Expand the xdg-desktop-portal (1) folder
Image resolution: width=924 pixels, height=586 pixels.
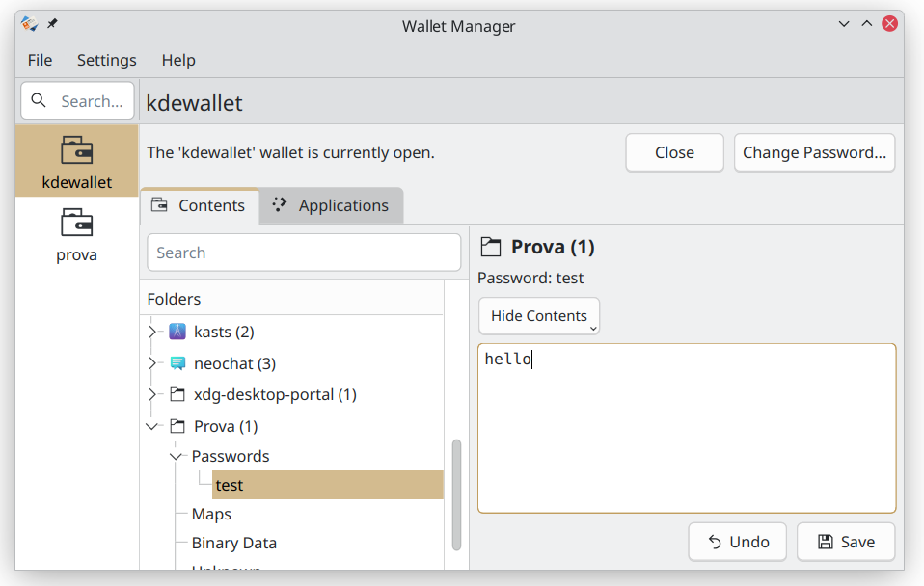[152, 394]
